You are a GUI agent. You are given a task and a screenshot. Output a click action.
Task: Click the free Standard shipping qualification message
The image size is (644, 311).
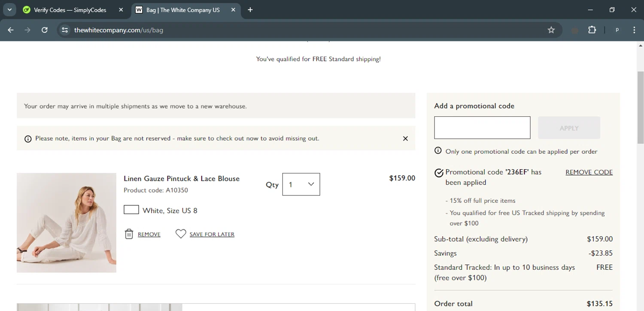pos(319,59)
